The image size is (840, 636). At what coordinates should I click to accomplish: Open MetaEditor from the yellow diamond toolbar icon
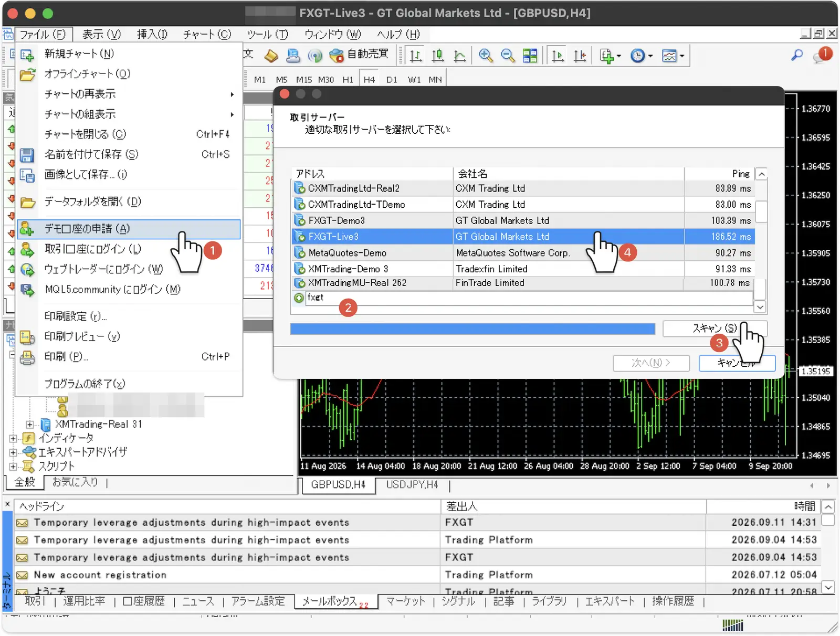pyautogui.click(x=271, y=55)
